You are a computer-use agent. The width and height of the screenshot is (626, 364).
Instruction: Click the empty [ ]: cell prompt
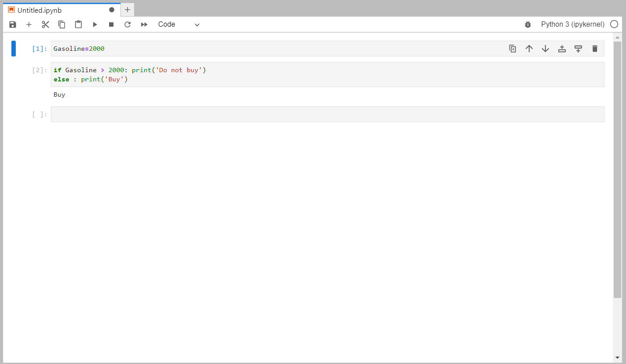(x=39, y=114)
